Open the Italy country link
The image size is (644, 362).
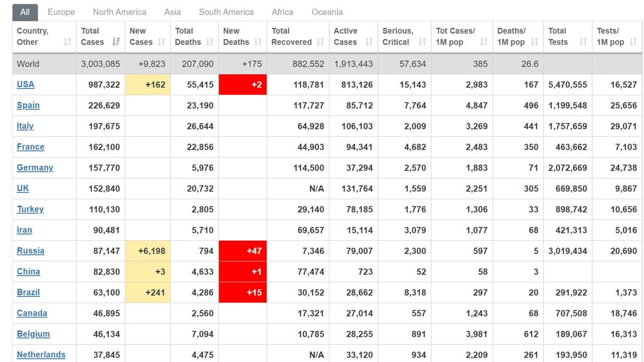pyautogui.click(x=25, y=126)
